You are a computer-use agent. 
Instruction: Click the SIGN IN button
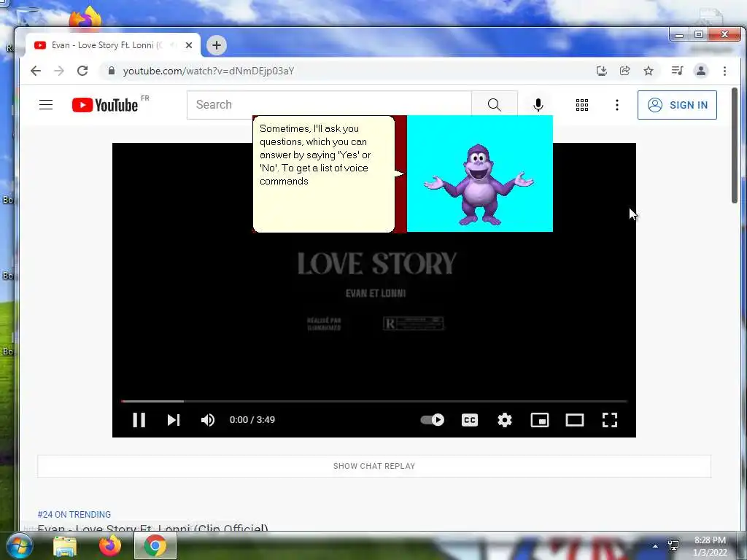(677, 105)
